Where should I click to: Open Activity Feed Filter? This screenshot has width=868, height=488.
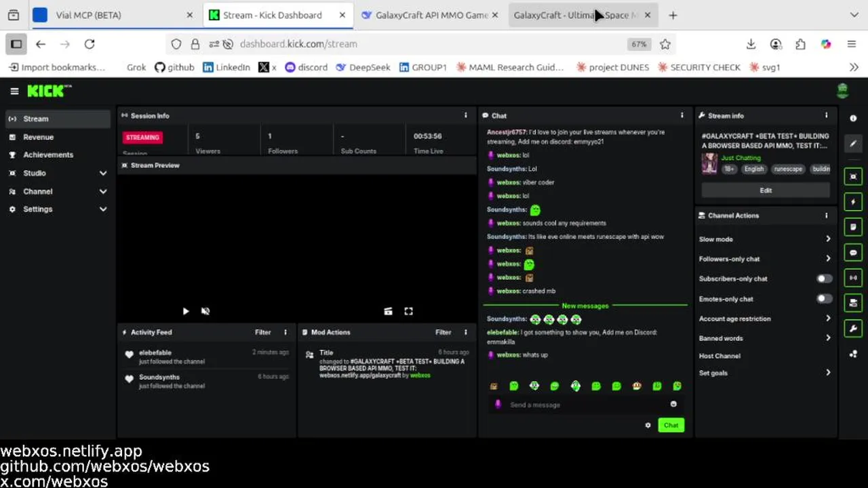coord(262,332)
